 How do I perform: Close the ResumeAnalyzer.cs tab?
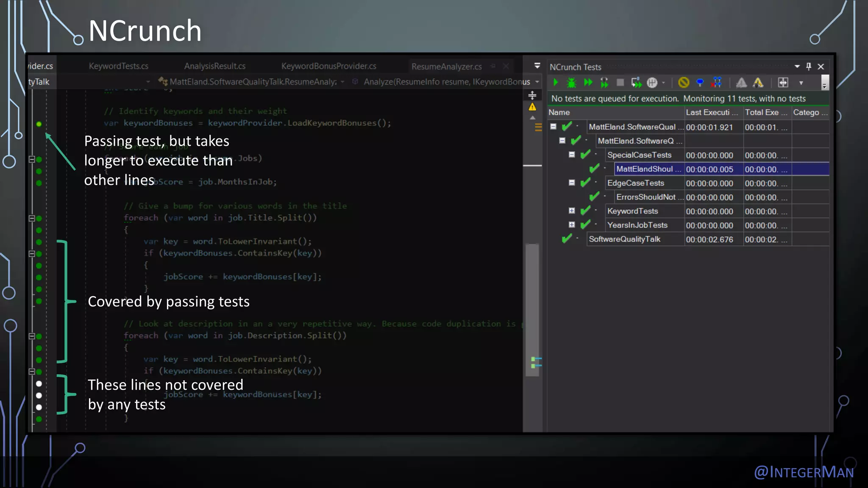point(506,67)
